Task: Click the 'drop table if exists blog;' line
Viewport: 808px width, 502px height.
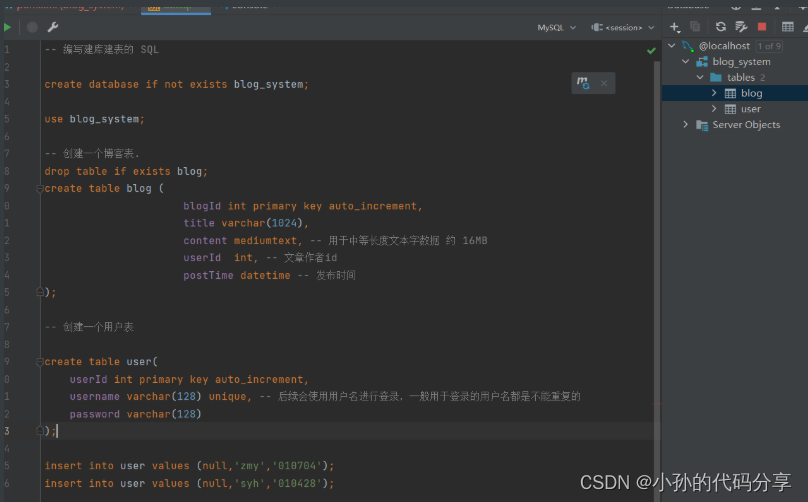Action: coord(126,171)
